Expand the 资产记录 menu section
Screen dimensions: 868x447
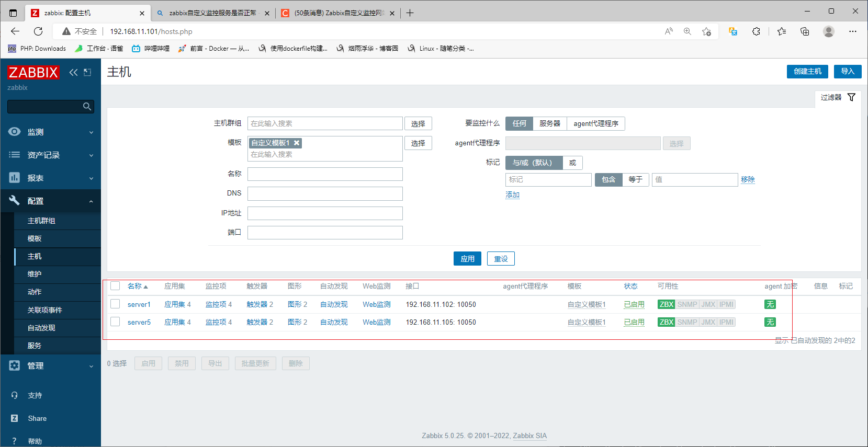coord(50,155)
